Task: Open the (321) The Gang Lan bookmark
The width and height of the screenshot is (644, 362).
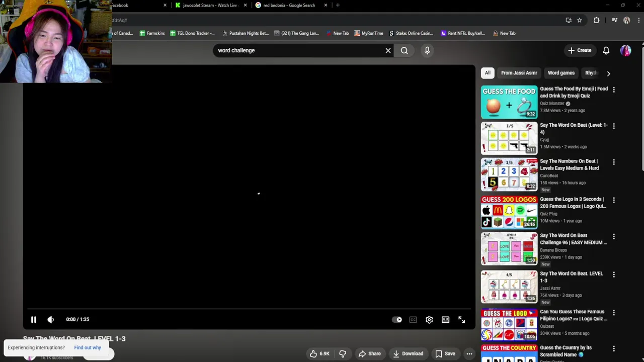Action: (297, 33)
